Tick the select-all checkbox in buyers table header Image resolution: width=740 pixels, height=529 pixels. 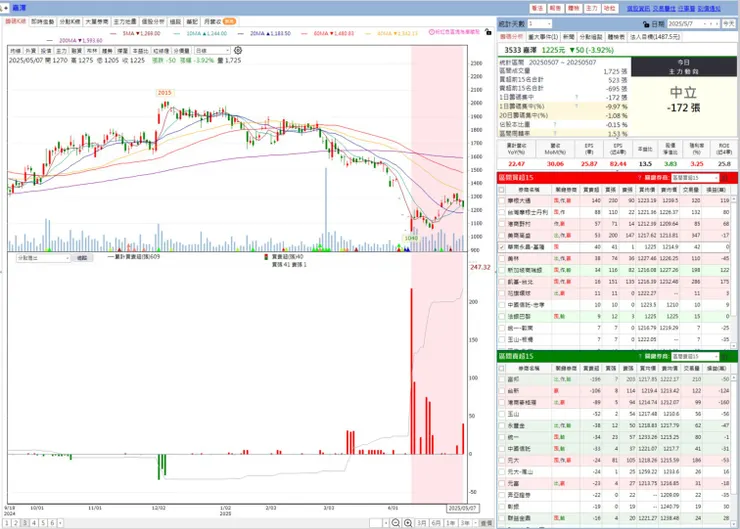[x=502, y=190]
